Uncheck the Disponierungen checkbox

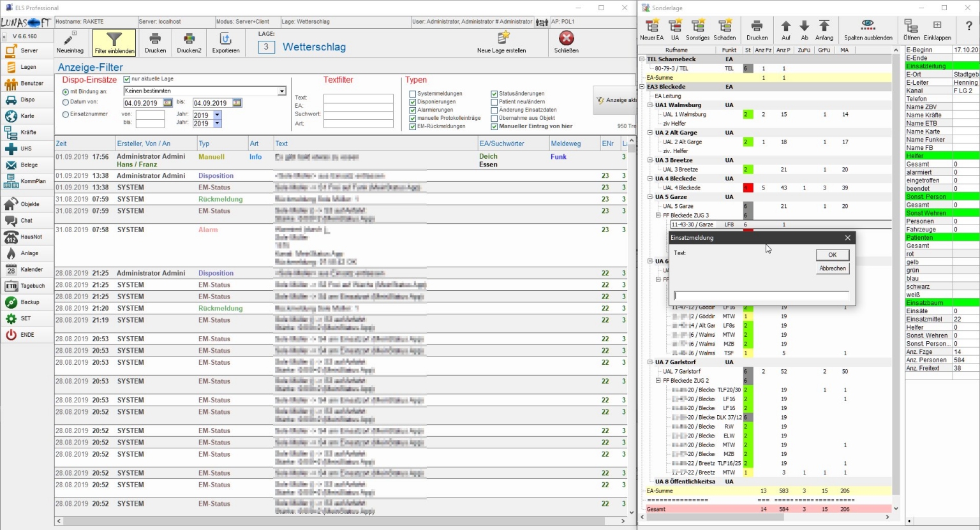[413, 102]
